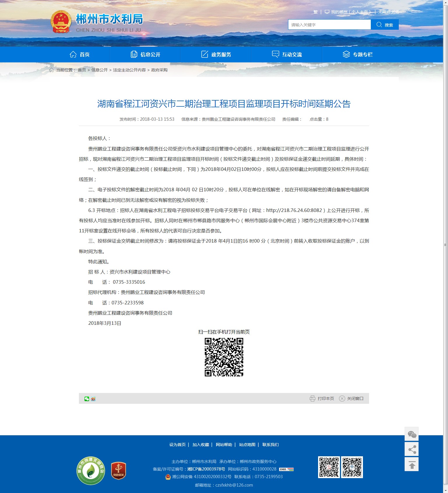Viewport: 448px width, 493px height.
Task: Open 网站帮助 in the footer
Action: click(224, 445)
